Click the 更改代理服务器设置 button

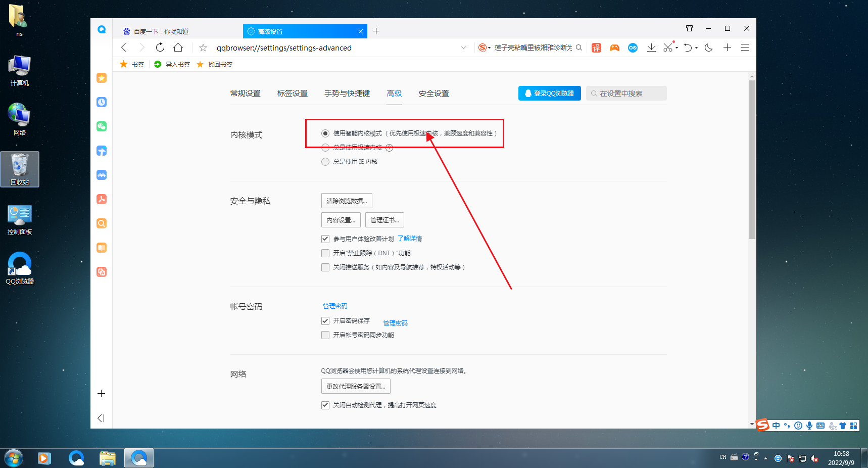click(356, 386)
